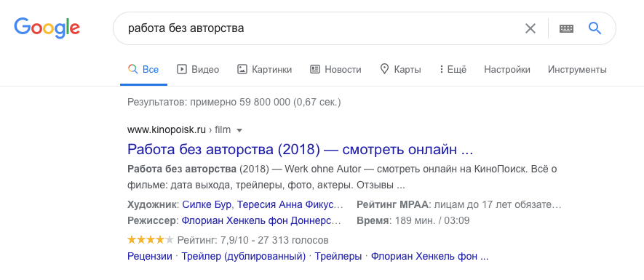Select the Все results tab

(143, 69)
